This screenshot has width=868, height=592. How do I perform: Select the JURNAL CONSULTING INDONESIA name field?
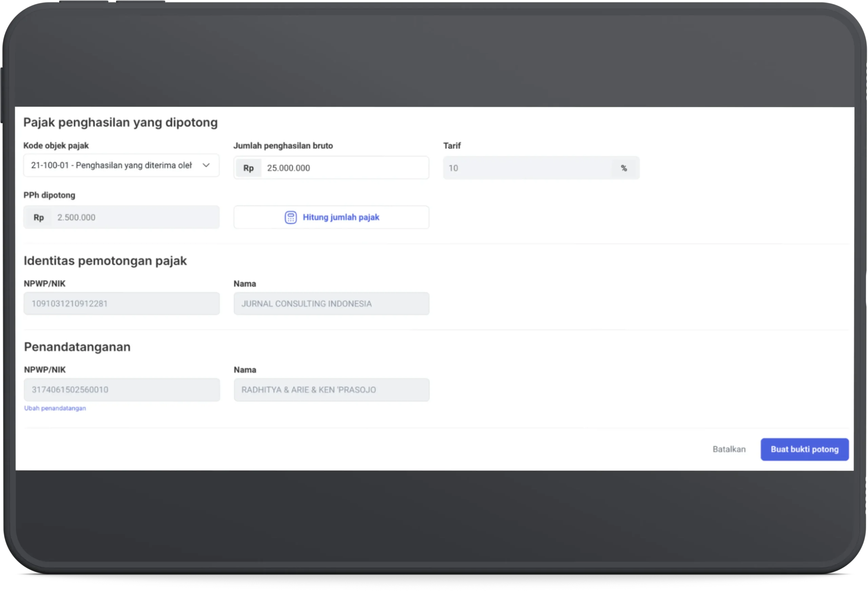[331, 304]
